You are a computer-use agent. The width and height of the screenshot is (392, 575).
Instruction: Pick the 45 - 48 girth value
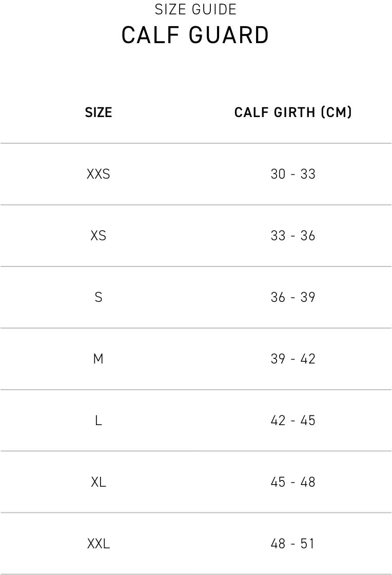coord(293,482)
